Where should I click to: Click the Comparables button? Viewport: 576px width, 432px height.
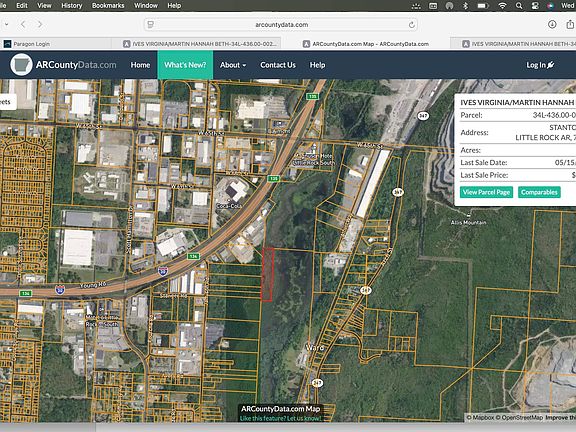click(539, 192)
